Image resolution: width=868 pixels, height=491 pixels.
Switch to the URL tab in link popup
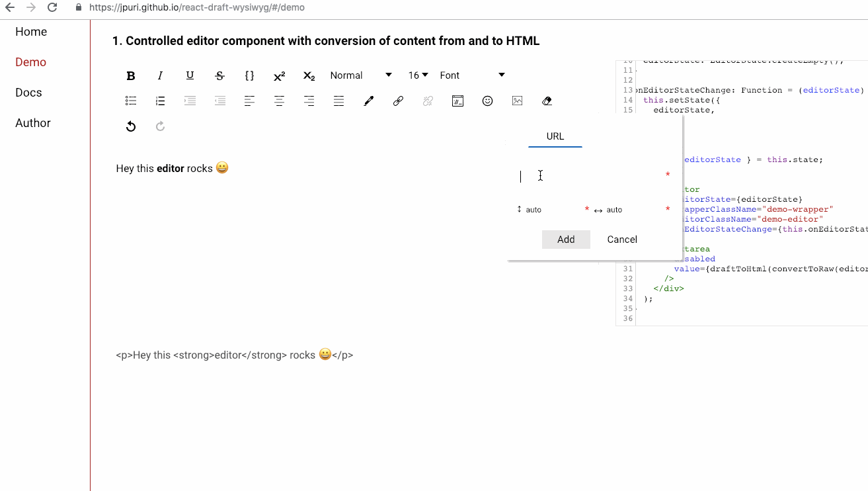tap(555, 136)
